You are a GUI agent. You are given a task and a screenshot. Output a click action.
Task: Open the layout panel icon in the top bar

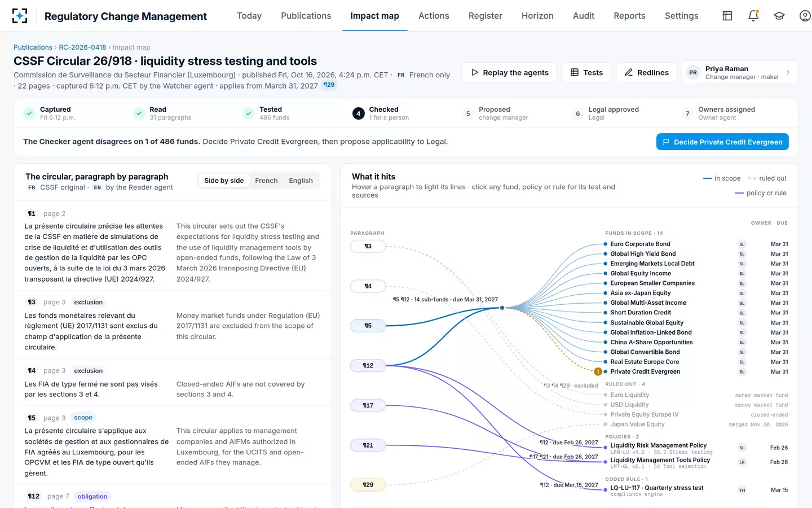coord(727,16)
